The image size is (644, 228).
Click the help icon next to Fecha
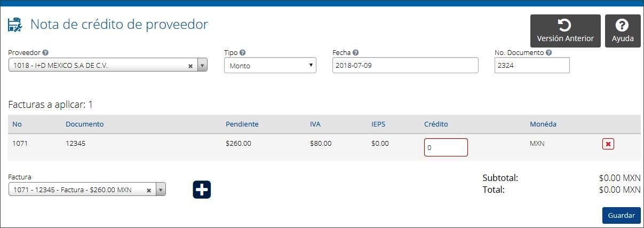(x=356, y=53)
